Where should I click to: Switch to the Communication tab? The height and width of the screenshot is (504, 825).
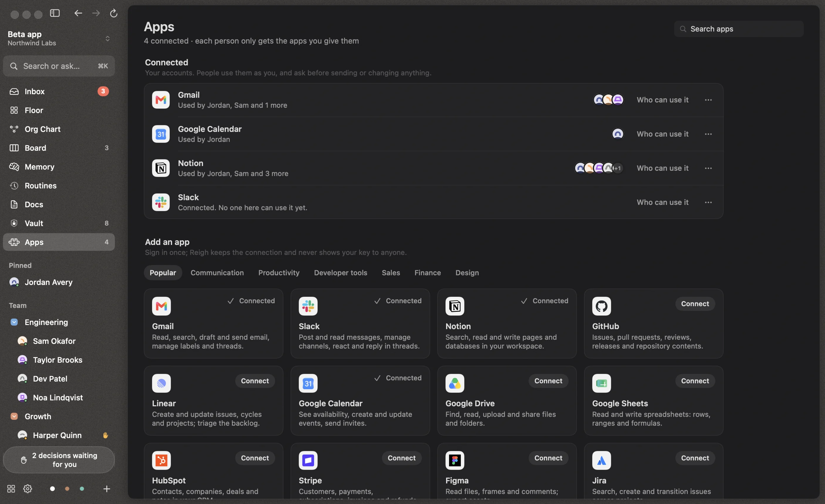click(217, 273)
